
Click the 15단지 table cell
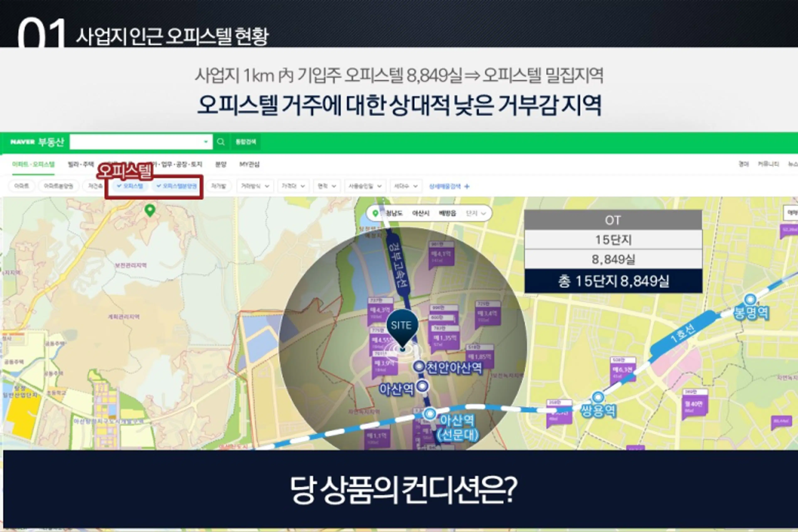pyautogui.click(x=613, y=240)
